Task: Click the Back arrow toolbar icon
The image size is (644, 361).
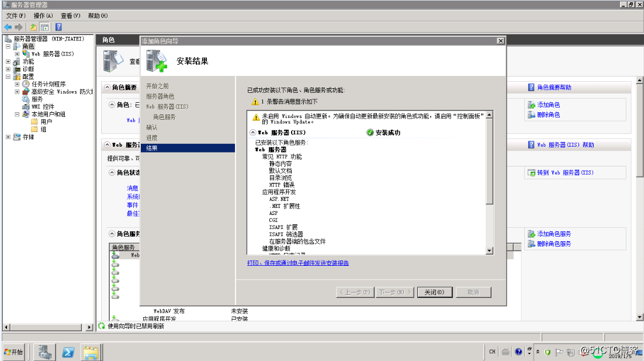Action: pos(8,27)
